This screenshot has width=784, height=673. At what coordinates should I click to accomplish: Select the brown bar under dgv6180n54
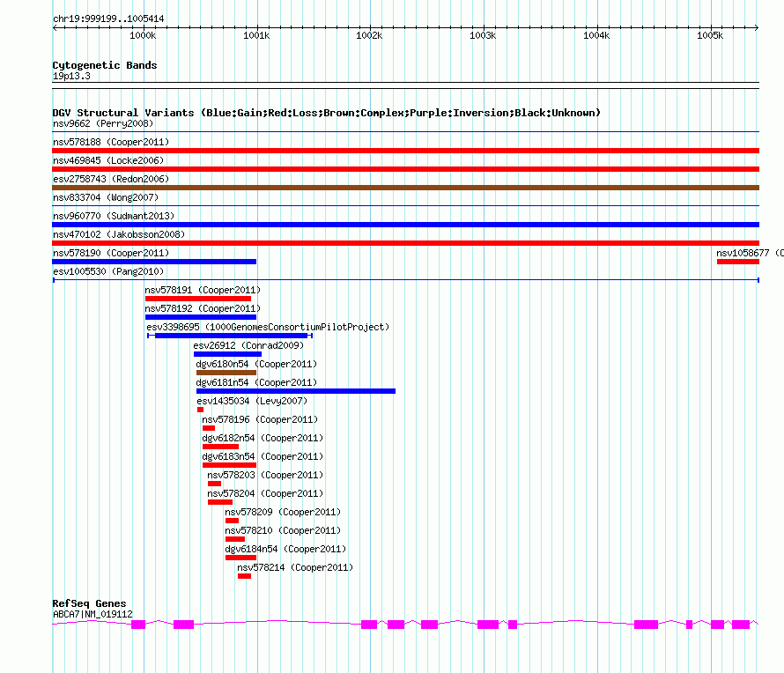point(226,373)
